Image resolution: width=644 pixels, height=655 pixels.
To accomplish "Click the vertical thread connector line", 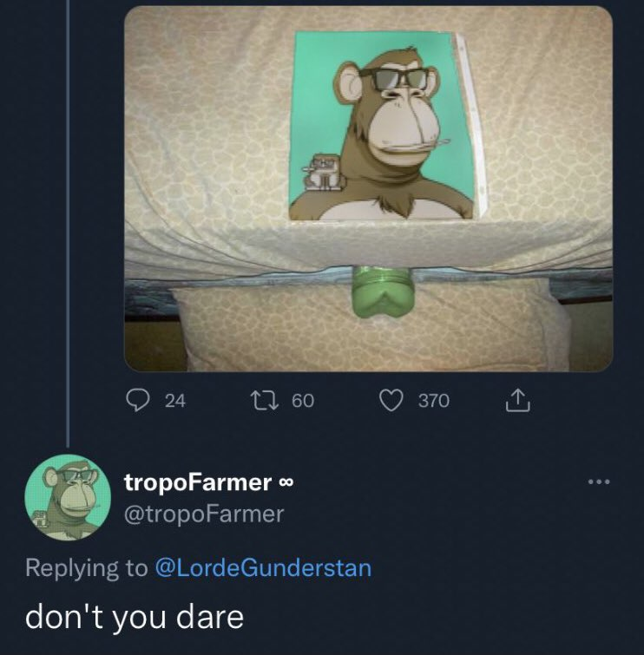I will coord(68,217).
